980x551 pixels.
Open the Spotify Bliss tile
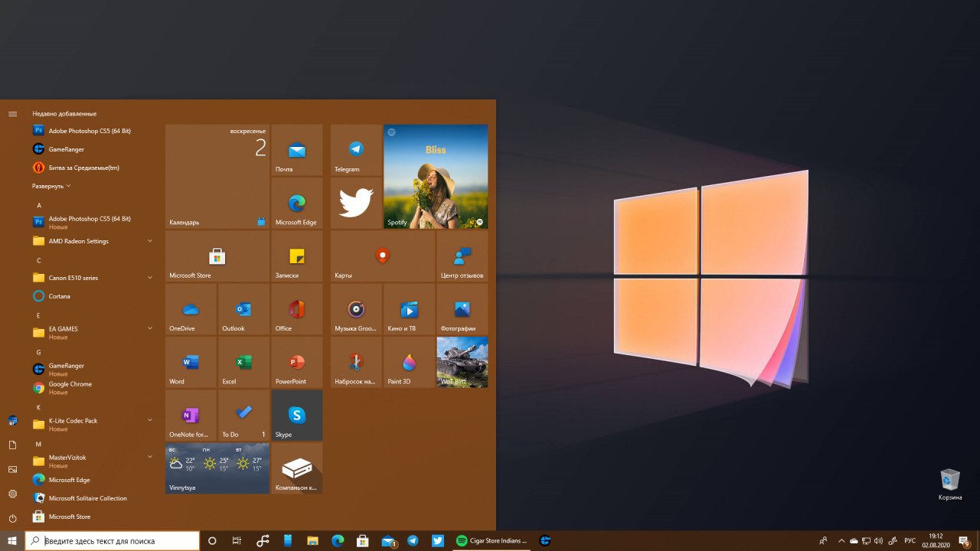coord(436,177)
